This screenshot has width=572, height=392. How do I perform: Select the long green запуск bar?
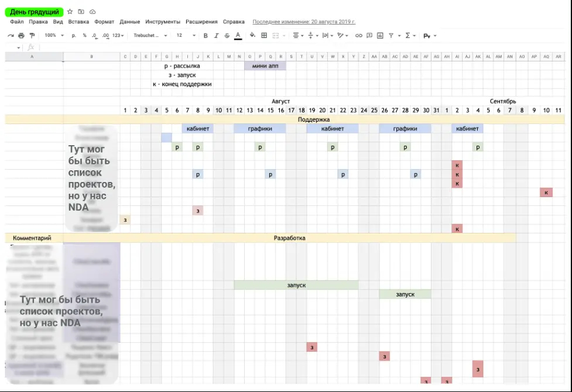coord(296,285)
